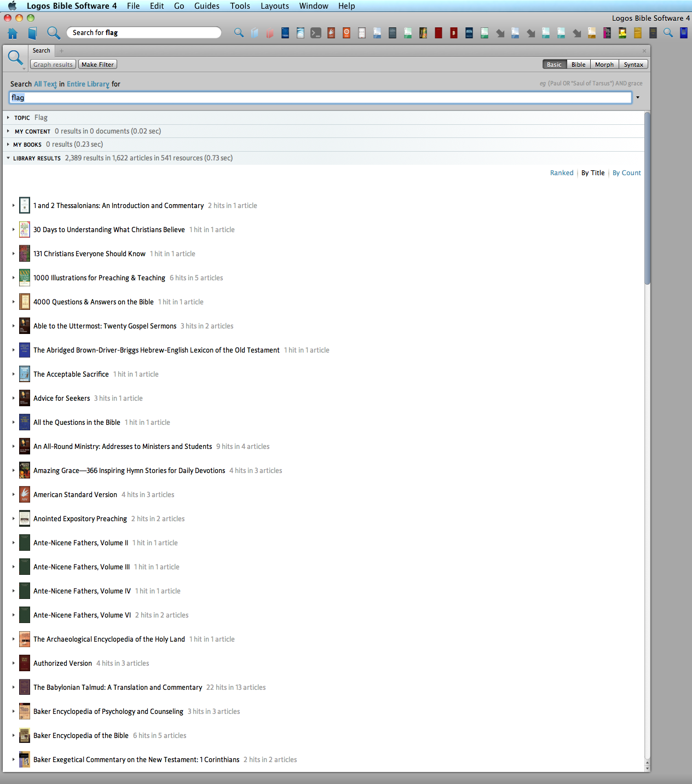Click the last magnifier shortcut at toolbar's right end
This screenshot has width=692, height=784.
(668, 33)
